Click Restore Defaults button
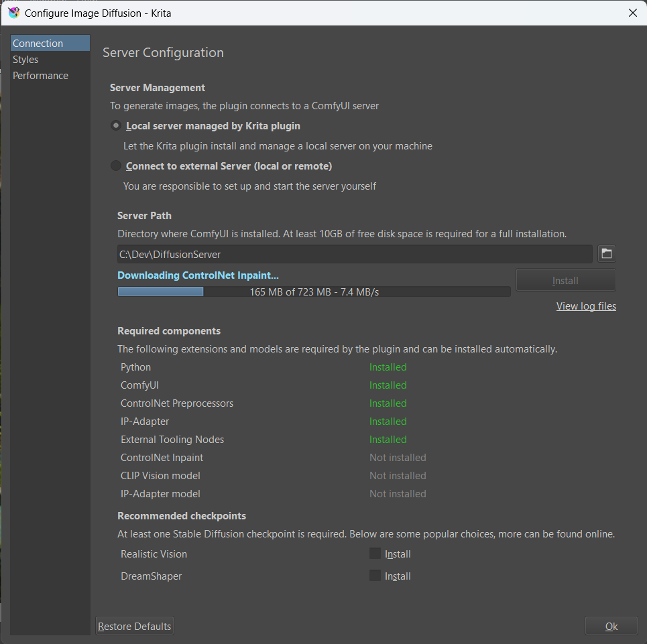Viewport: 647px width, 644px height. click(x=135, y=626)
